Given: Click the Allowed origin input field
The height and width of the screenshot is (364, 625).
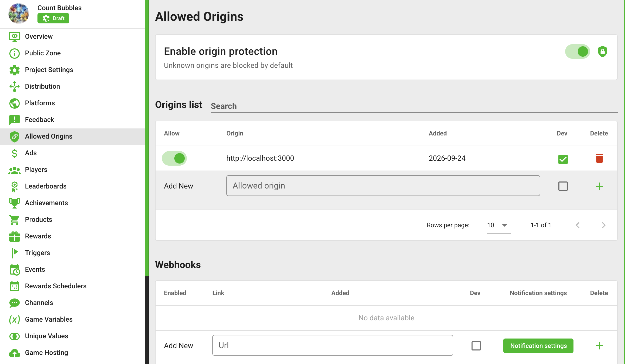Looking at the screenshot, I should pos(383,186).
